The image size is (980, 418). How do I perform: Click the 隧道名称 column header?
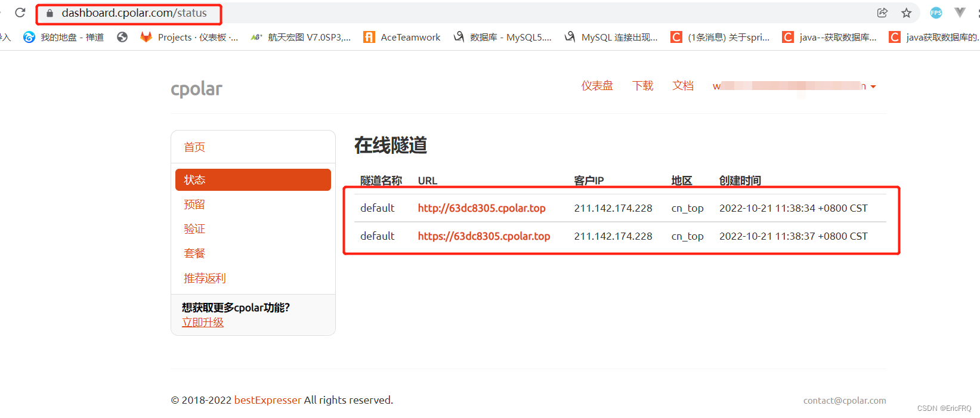point(381,181)
